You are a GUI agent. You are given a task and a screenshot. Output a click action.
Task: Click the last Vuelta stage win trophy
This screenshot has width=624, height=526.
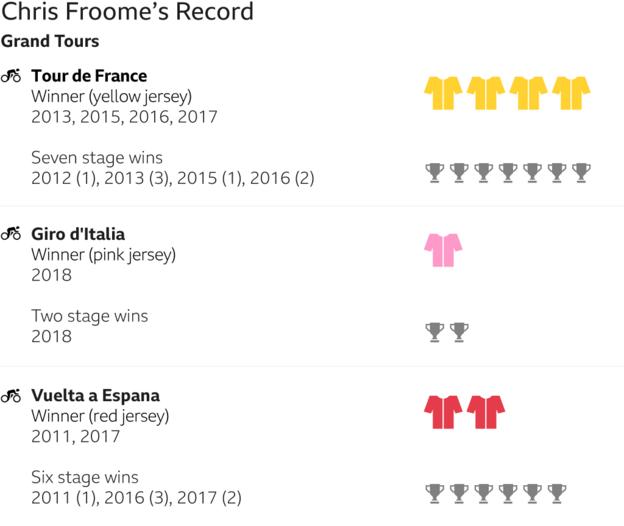point(557,493)
